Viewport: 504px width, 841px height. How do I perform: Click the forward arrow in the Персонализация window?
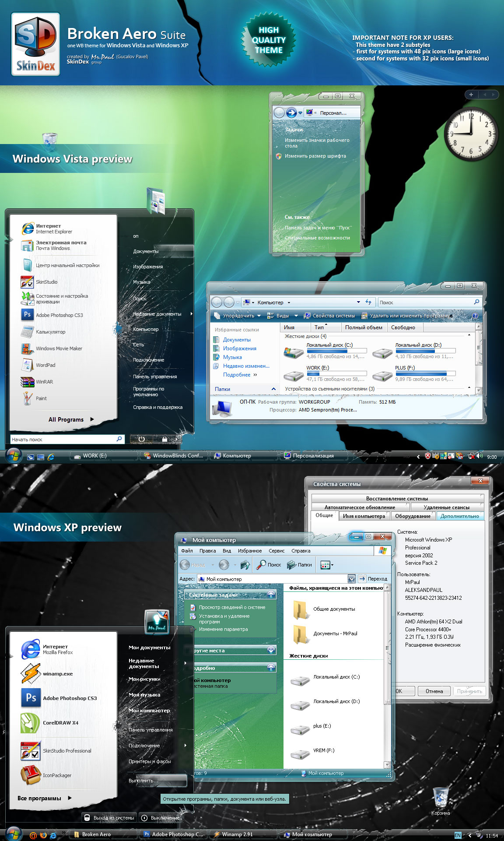pyautogui.click(x=291, y=113)
